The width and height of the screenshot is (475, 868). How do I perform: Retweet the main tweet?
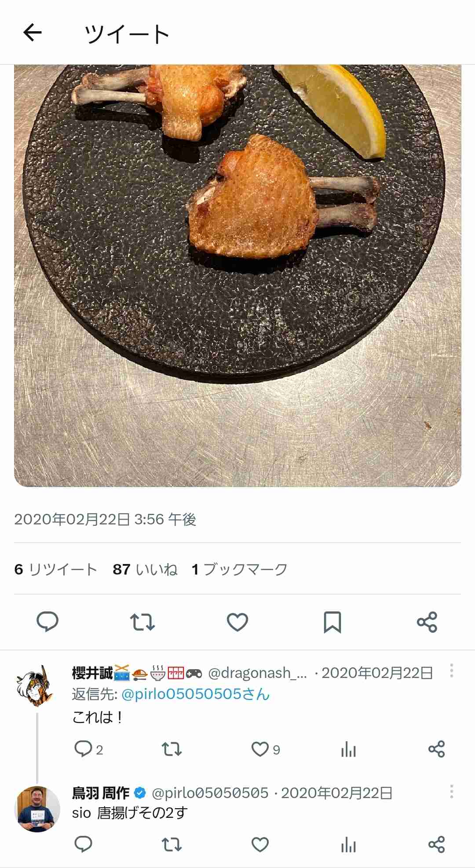pos(142,622)
